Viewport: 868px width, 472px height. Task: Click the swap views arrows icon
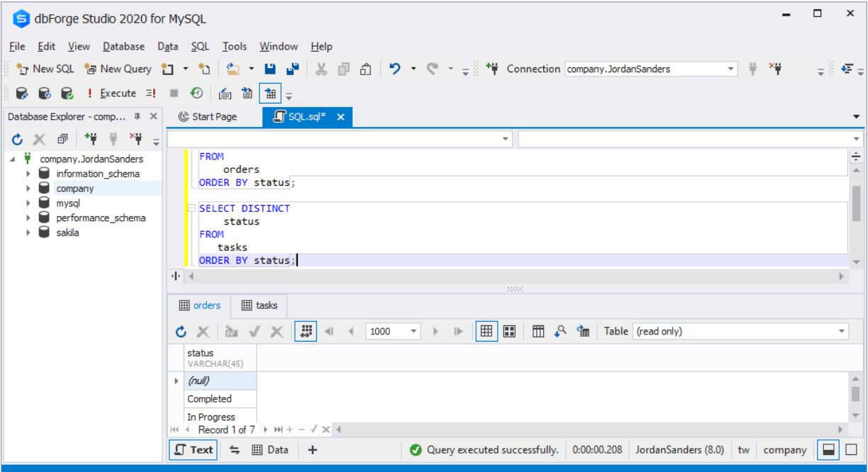pos(235,449)
